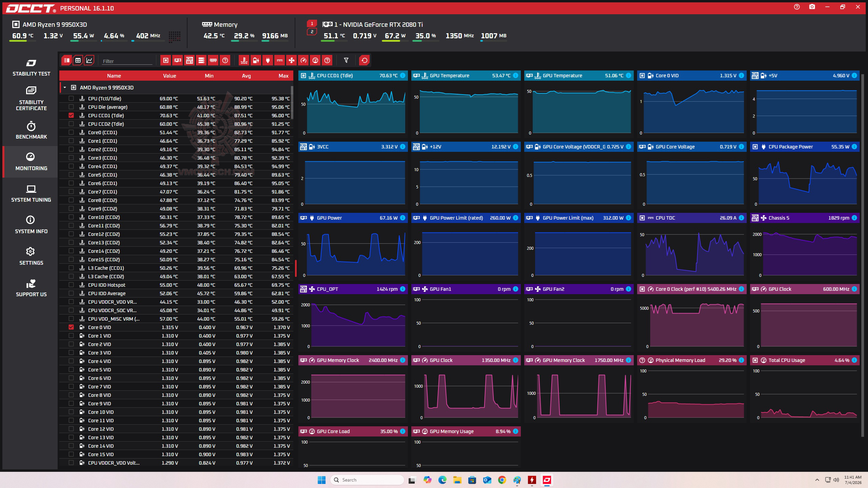Click the GPU device filter icon
Viewport: 868px width, 488px height.
[x=178, y=60]
